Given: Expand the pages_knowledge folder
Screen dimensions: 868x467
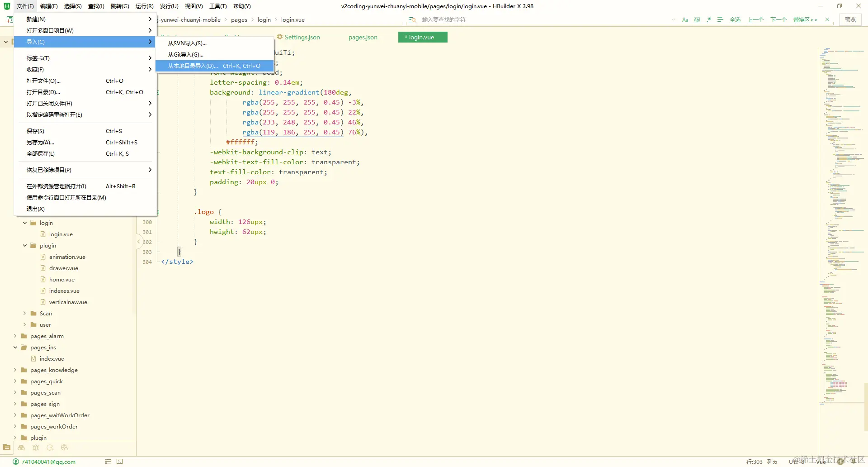Looking at the screenshot, I should click(15, 370).
